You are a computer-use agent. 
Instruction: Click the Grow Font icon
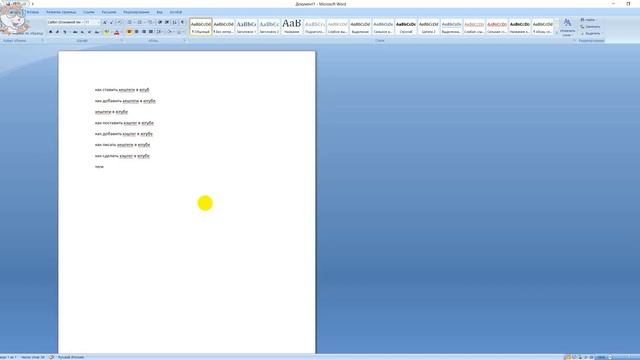tap(105, 22)
